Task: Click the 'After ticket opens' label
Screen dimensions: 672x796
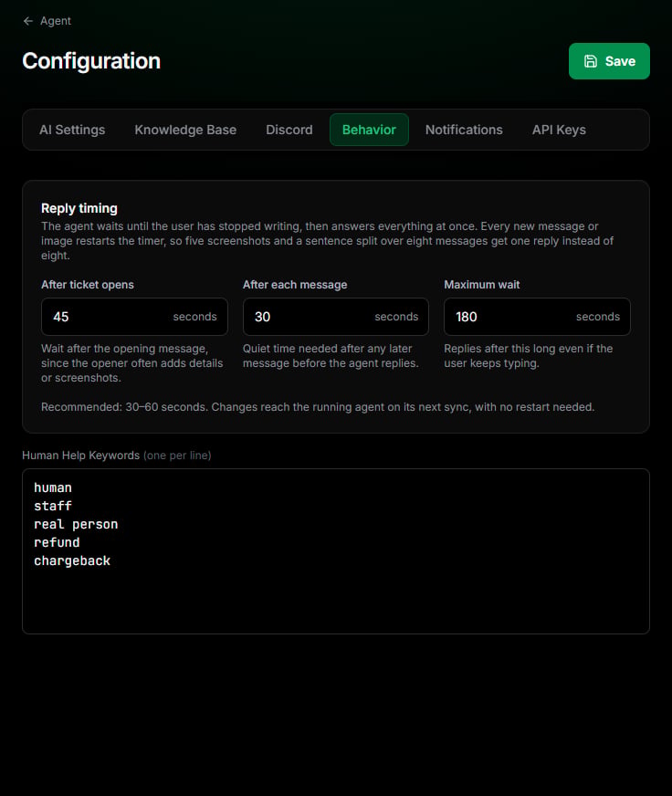Action: point(88,285)
